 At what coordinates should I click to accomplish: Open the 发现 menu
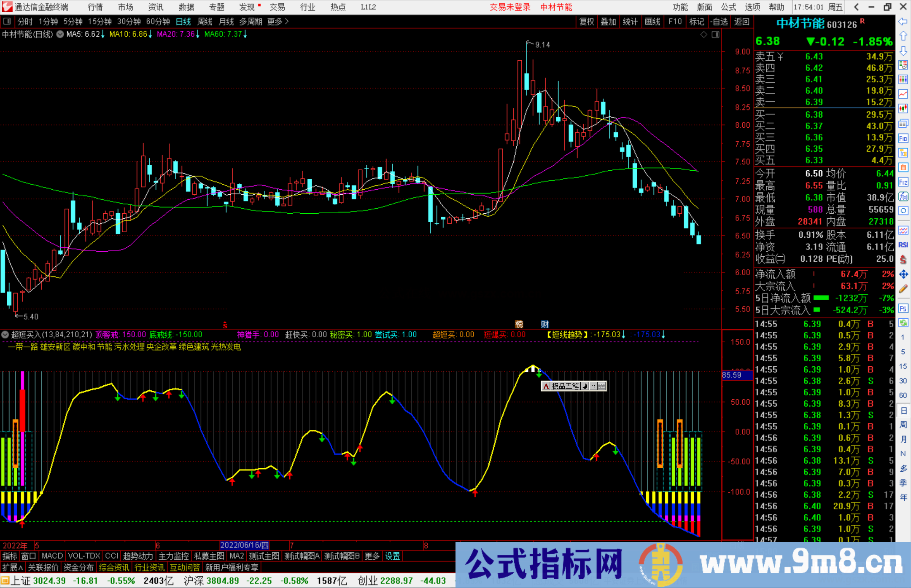[247, 7]
